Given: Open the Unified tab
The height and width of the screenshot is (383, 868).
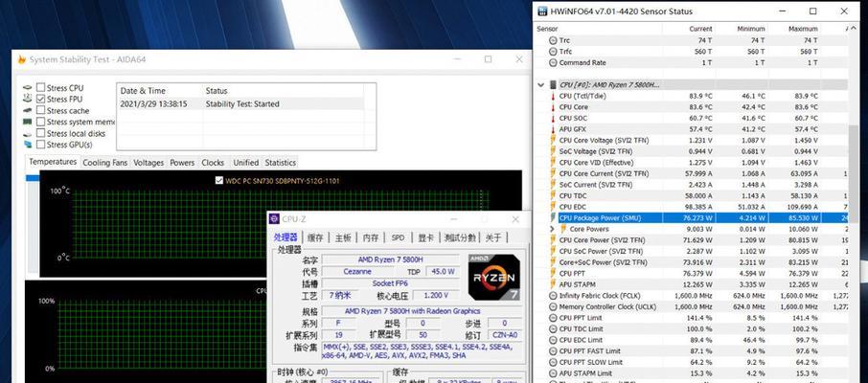Looking at the screenshot, I should (x=246, y=163).
